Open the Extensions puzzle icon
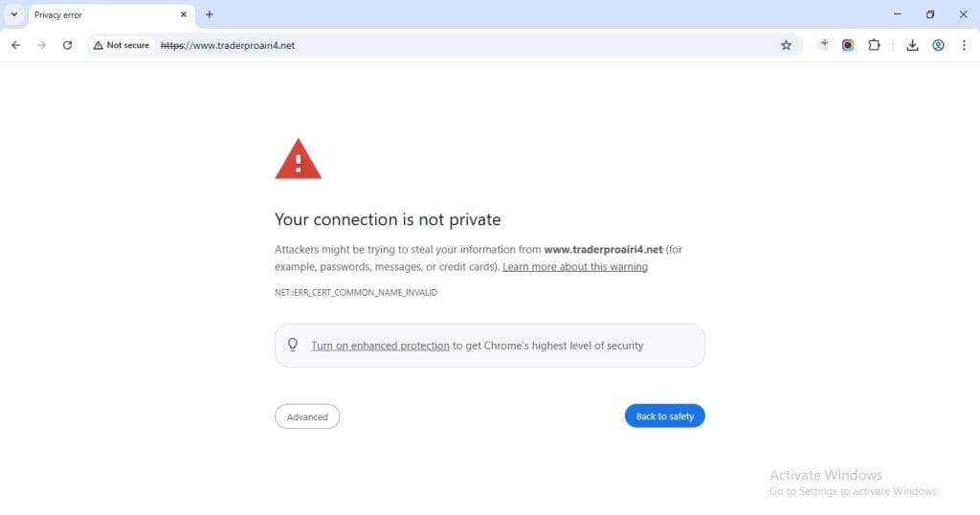 874,45
